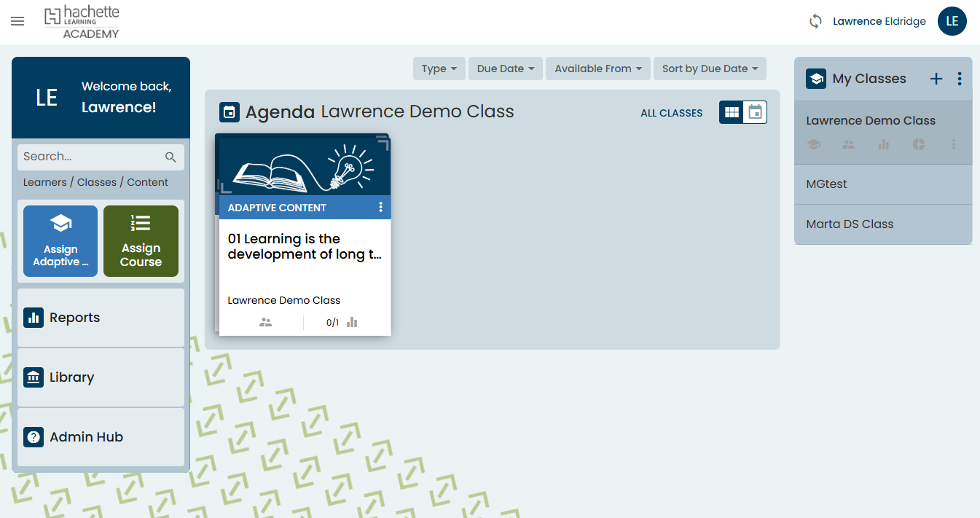
Task: Open Lawrence Demo Class more options
Action: (954, 144)
